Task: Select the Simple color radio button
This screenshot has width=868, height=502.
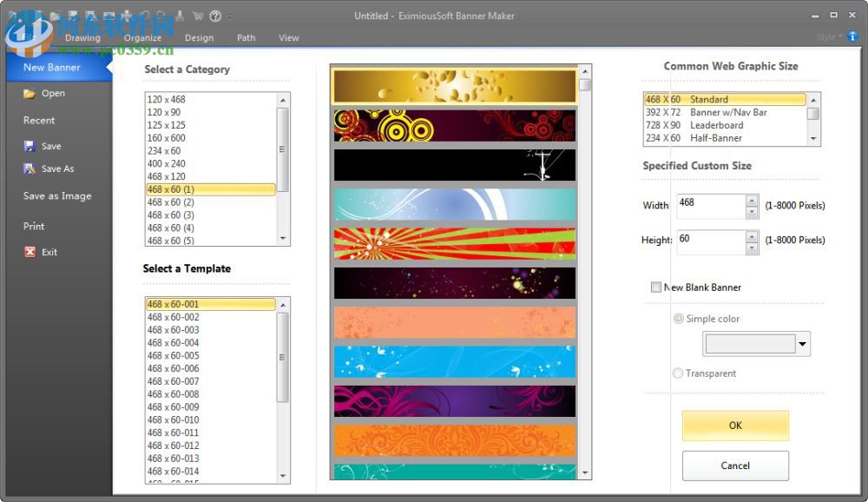Action: click(678, 319)
